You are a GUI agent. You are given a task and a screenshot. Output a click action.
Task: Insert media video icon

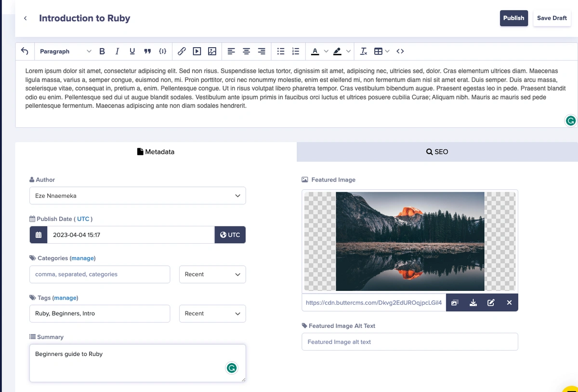[197, 51]
